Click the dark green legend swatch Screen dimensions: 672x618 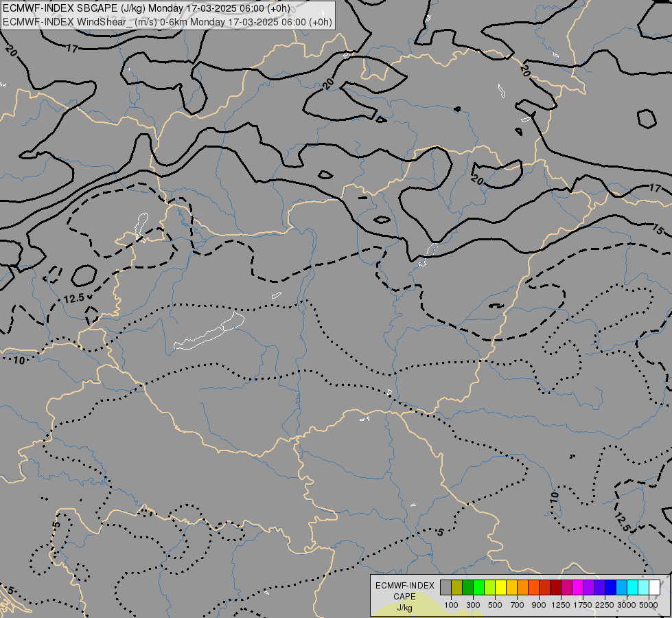tap(467, 588)
